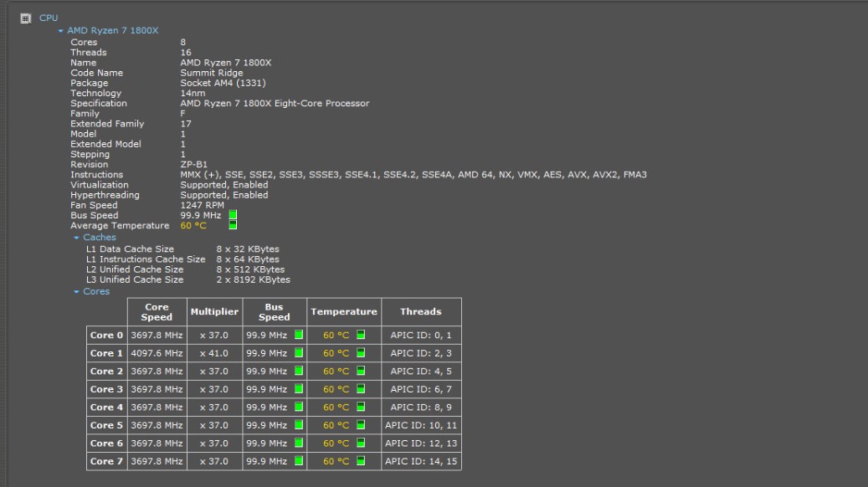Click Core 7 temperature graph icon
This screenshot has width=868, height=487.
tap(361, 460)
